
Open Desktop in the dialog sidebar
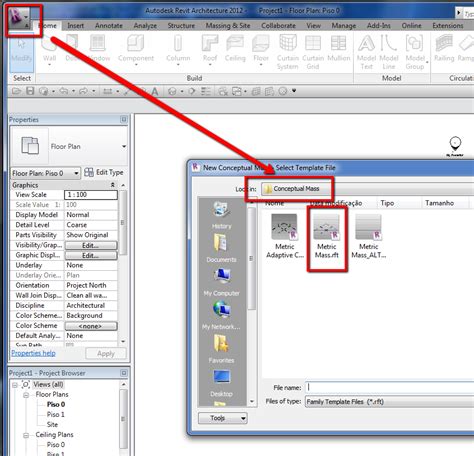[221, 383]
